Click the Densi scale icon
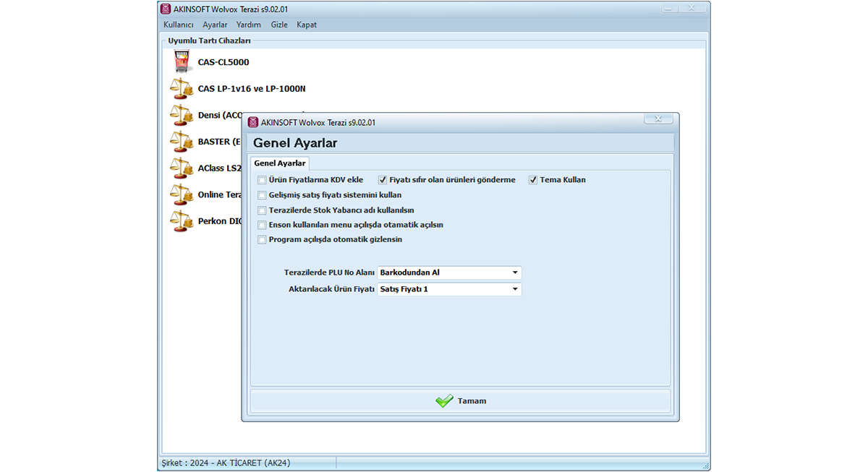The width and height of the screenshot is (868, 472). (x=181, y=115)
